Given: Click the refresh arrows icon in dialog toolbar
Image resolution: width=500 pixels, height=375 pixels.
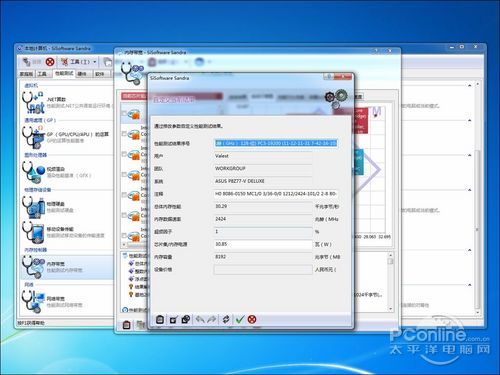Looking at the screenshot, I should [226, 319].
